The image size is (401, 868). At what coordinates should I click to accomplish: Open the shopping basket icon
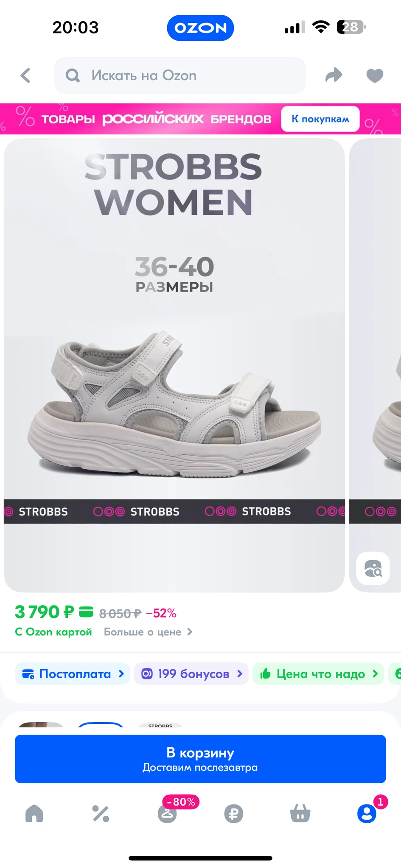tap(300, 813)
